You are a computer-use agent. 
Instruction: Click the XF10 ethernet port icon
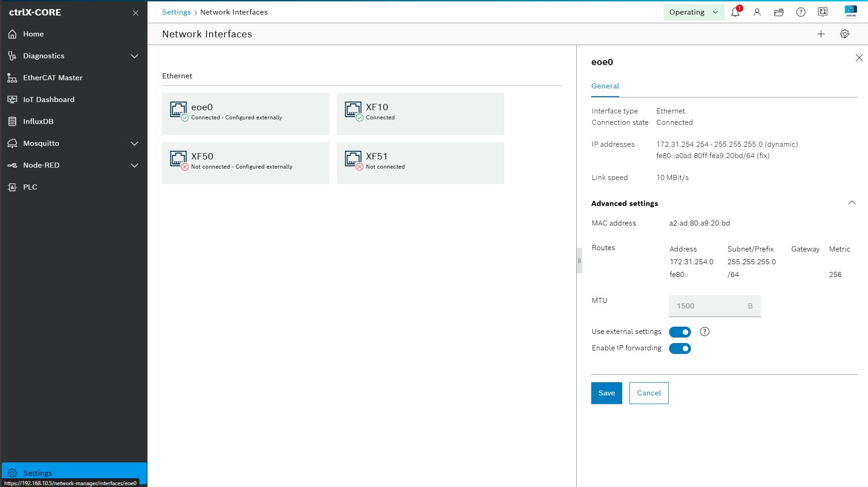coord(353,110)
